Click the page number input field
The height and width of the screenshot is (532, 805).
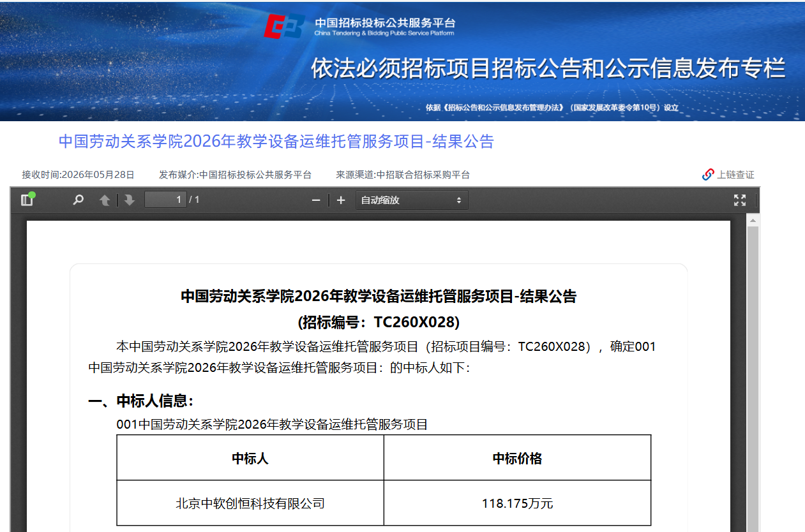point(165,200)
